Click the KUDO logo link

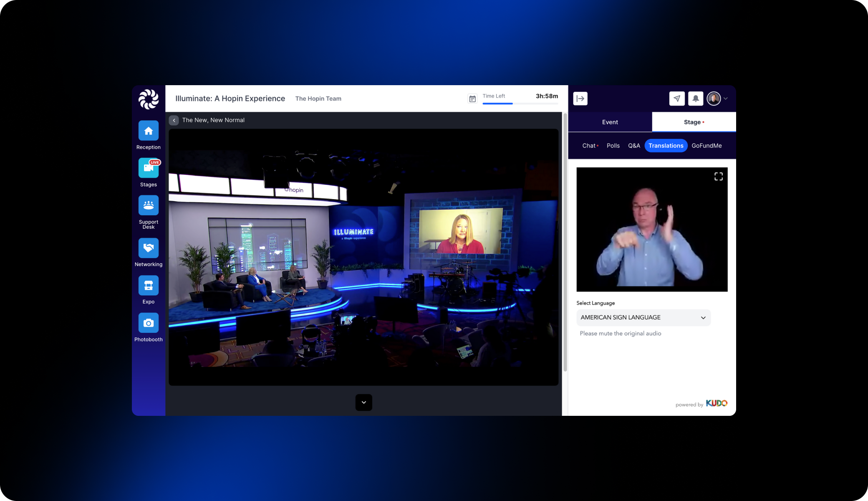(x=717, y=403)
